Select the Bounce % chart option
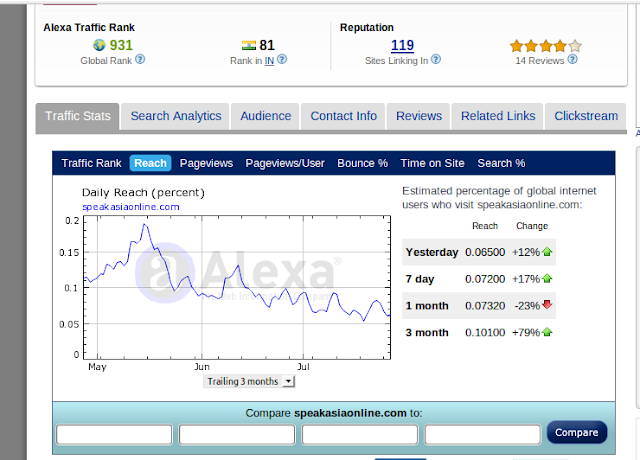640x460 pixels. (362, 163)
